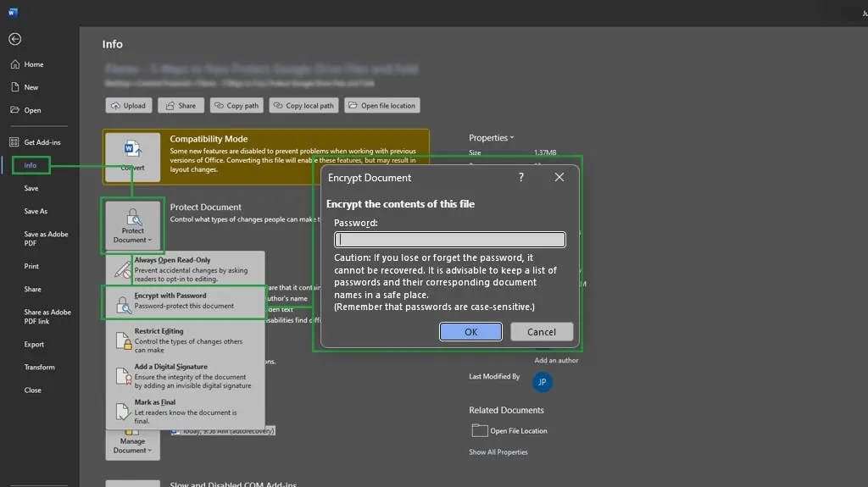Click the Open folder icon in sidebar

click(15, 109)
